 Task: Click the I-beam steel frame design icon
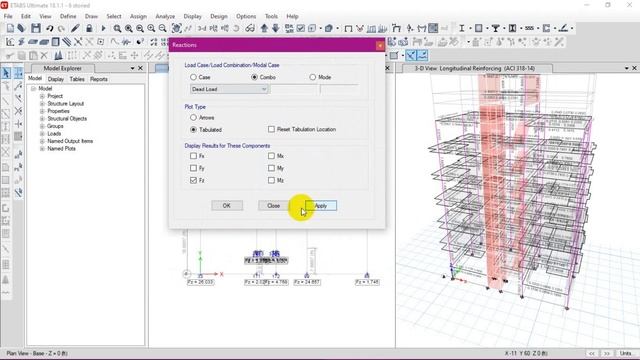[462, 28]
